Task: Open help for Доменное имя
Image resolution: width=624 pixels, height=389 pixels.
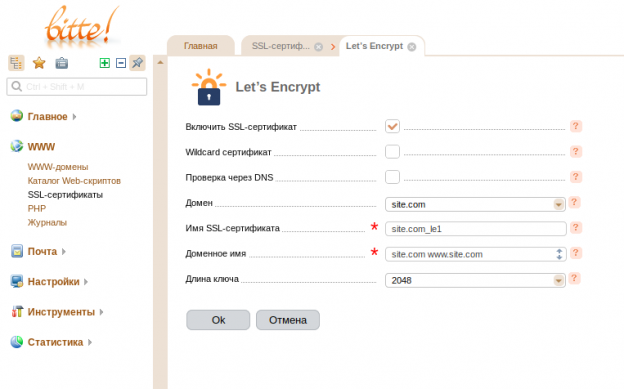Action: [576, 253]
